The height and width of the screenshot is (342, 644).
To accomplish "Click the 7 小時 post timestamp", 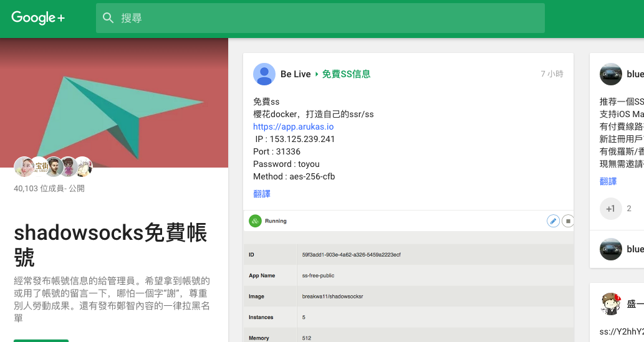I will (x=552, y=74).
